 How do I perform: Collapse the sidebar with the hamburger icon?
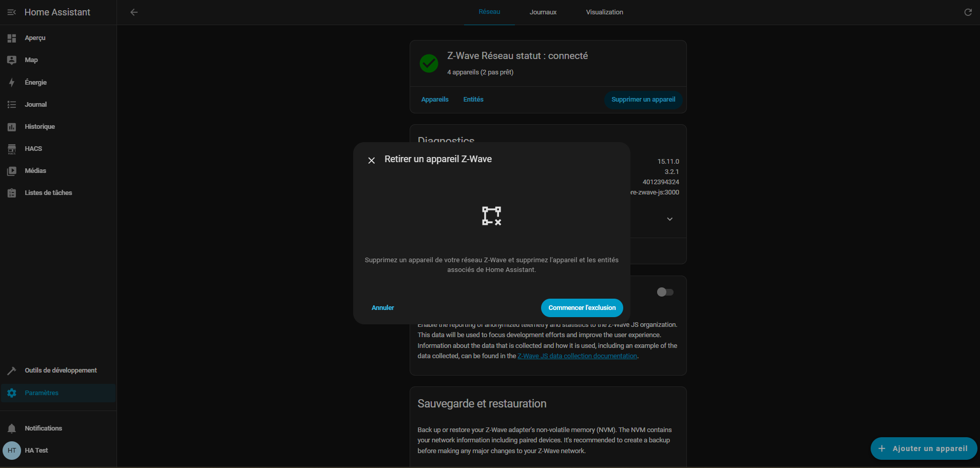coord(11,12)
